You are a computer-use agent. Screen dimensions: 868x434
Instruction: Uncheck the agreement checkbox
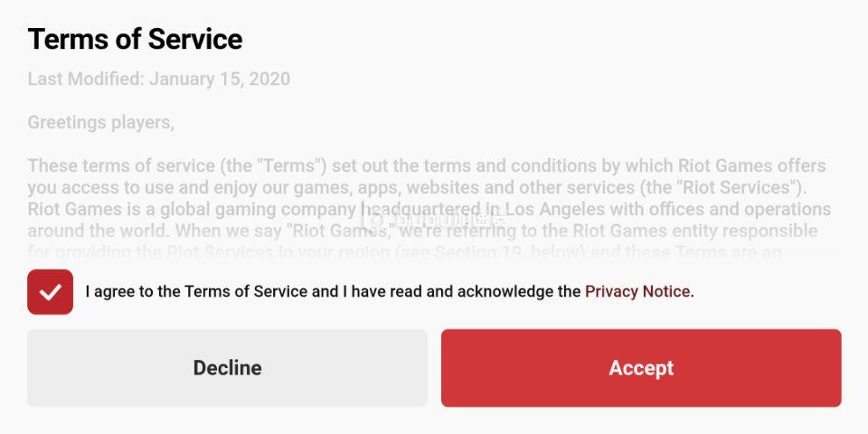click(50, 292)
